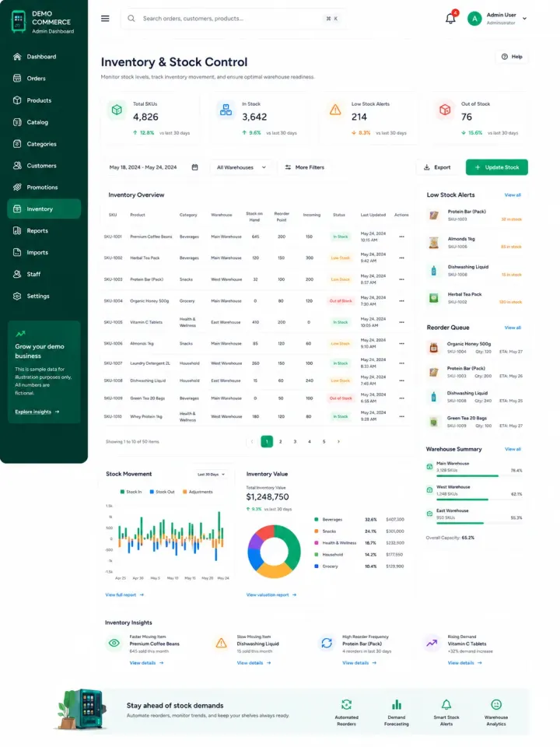
Task: Open View full report link
Action: (x=124, y=595)
